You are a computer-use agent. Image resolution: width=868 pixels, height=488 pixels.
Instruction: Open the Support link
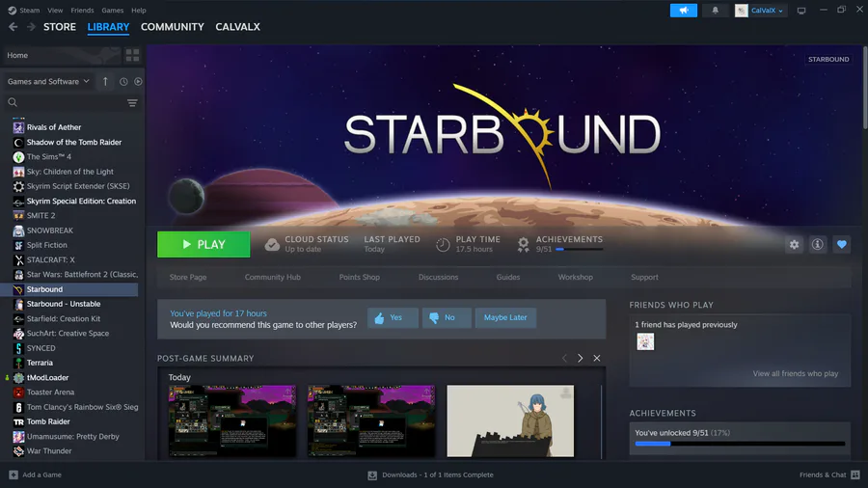pos(644,277)
